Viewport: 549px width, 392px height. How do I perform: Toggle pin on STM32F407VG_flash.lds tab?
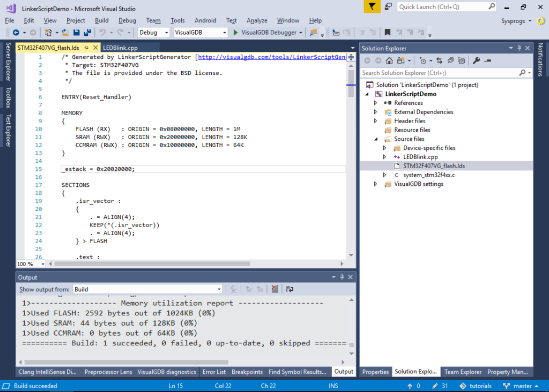[86, 48]
